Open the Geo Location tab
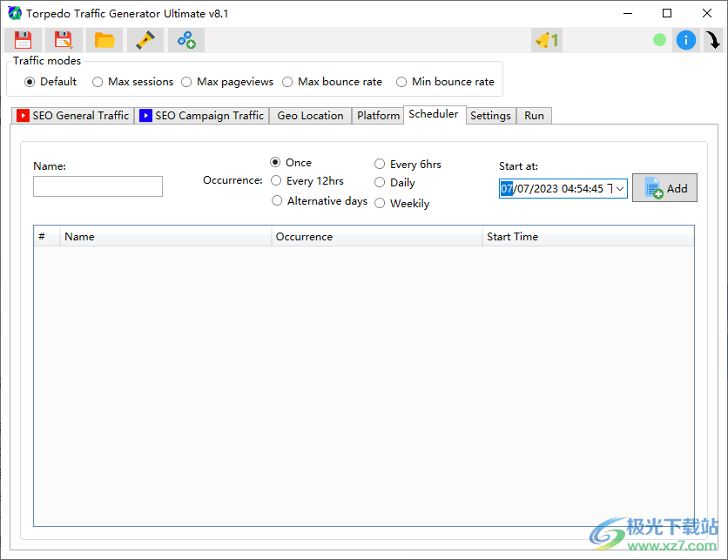Screen dimensions: 728x560 [311, 115]
